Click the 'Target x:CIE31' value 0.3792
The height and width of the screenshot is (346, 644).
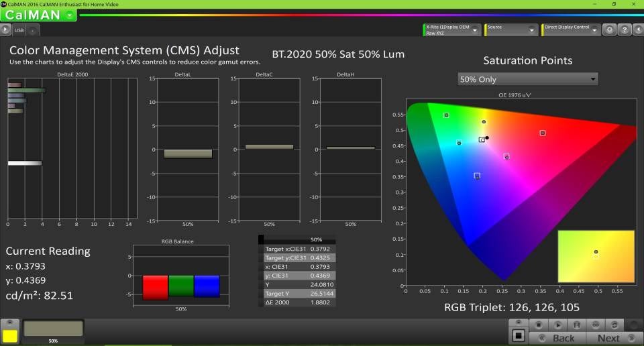click(x=320, y=249)
